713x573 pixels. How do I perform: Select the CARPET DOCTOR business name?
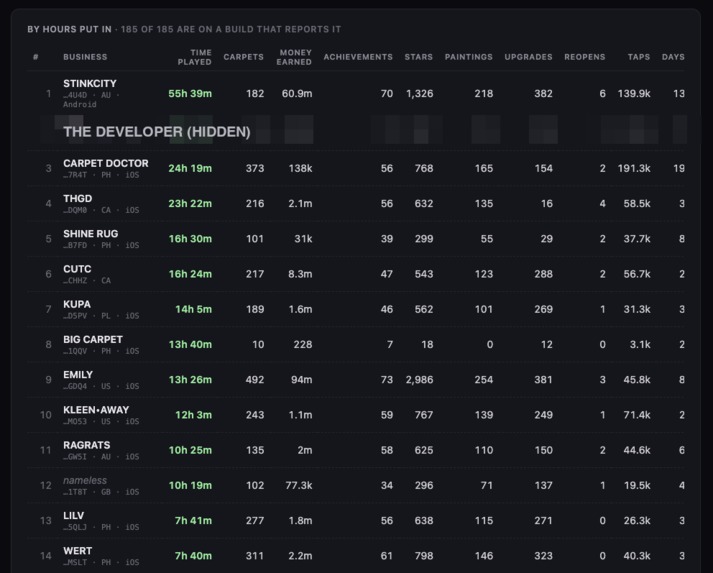tap(105, 163)
